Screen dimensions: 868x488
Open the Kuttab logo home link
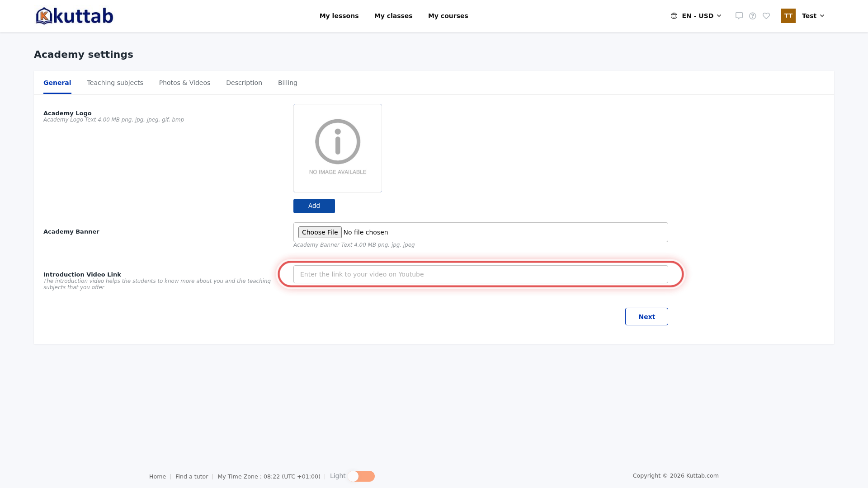coord(75,16)
